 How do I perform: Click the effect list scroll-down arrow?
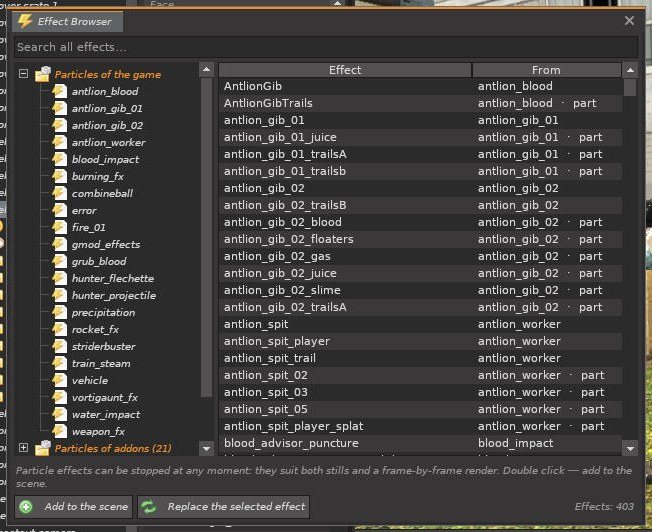click(x=630, y=448)
